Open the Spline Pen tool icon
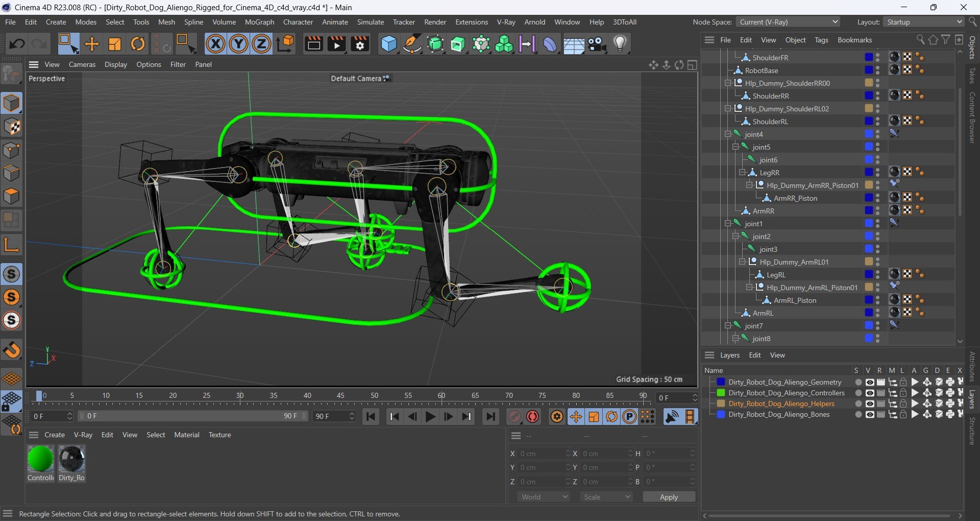This screenshot has width=980, height=521. (412, 44)
